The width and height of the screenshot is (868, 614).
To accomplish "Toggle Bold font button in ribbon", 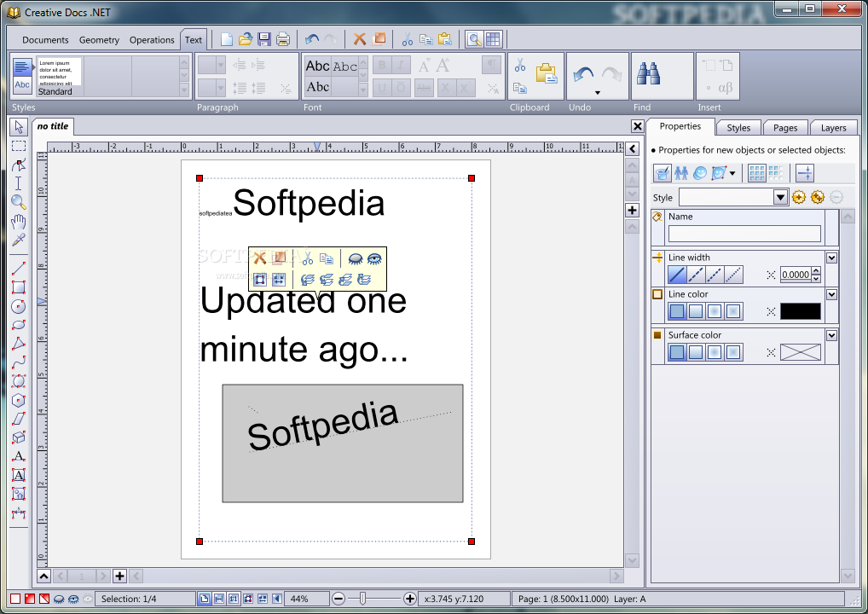I will pyautogui.click(x=381, y=66).
